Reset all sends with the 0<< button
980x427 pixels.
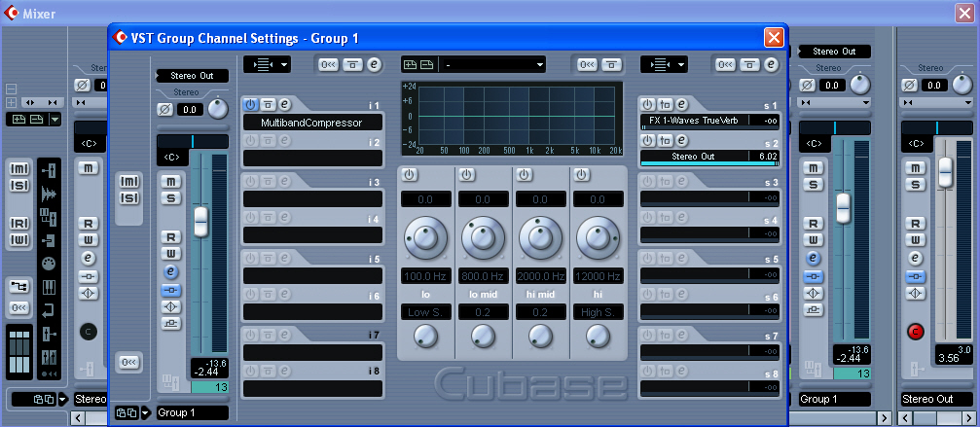point(726,64)
